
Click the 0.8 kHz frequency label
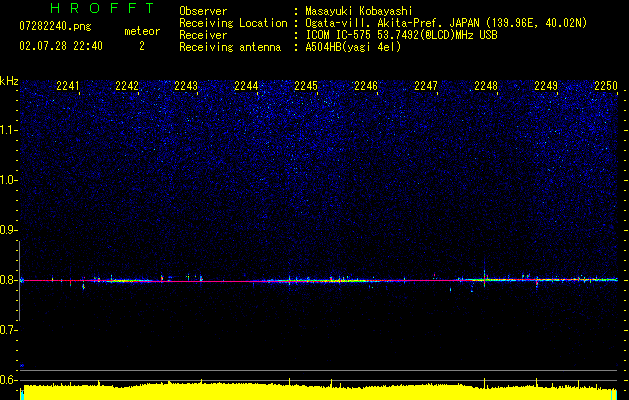[x=9, y=280]
